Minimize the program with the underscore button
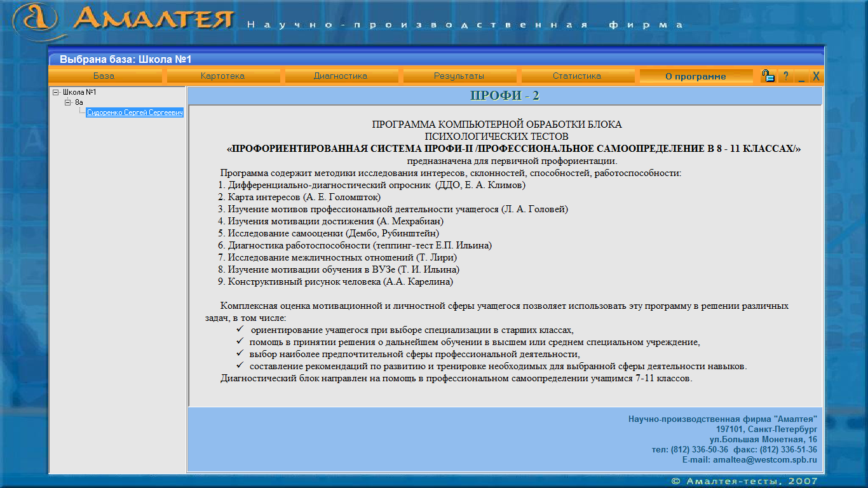Screen dimensions: 868x488 point(802,76)
